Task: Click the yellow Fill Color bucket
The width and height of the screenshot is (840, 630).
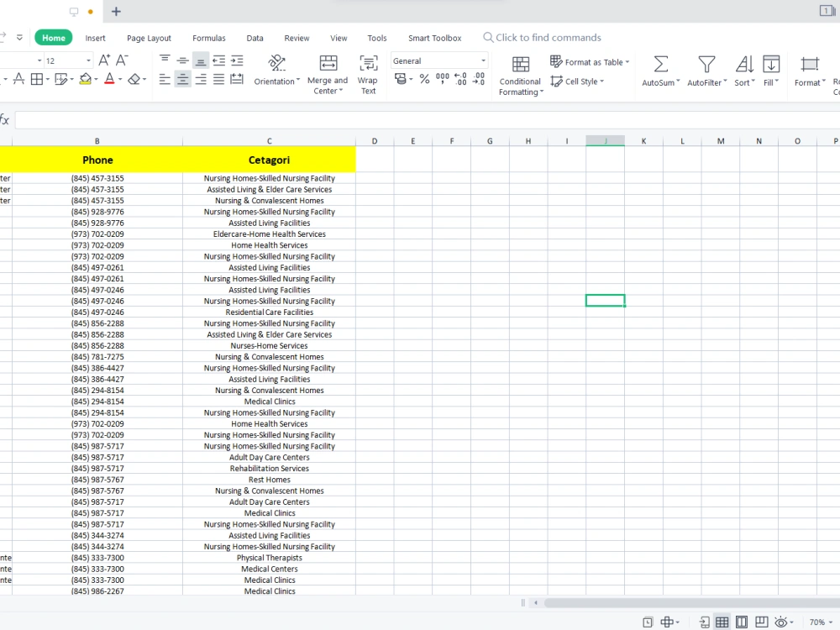Action: [x=85, y=79]
